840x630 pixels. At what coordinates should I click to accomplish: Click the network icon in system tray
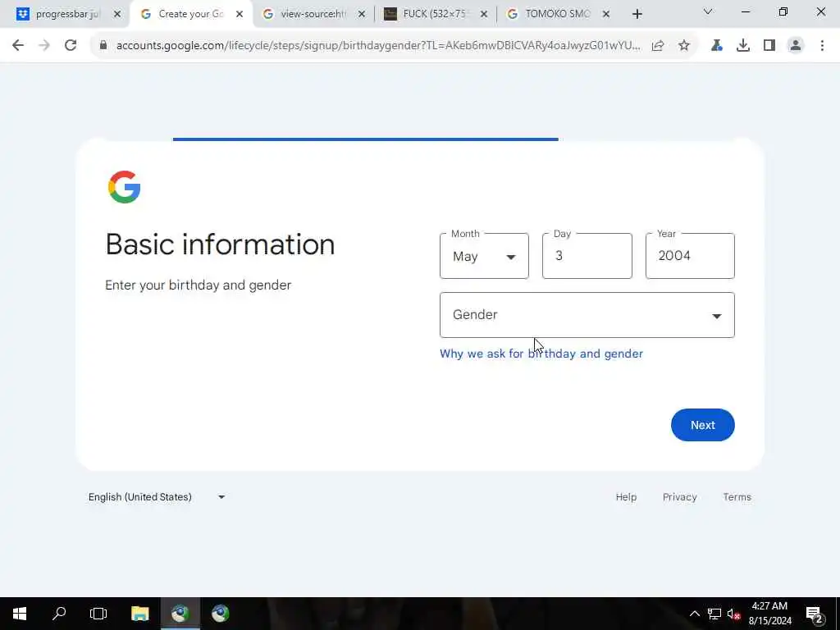tap(714, 614)
